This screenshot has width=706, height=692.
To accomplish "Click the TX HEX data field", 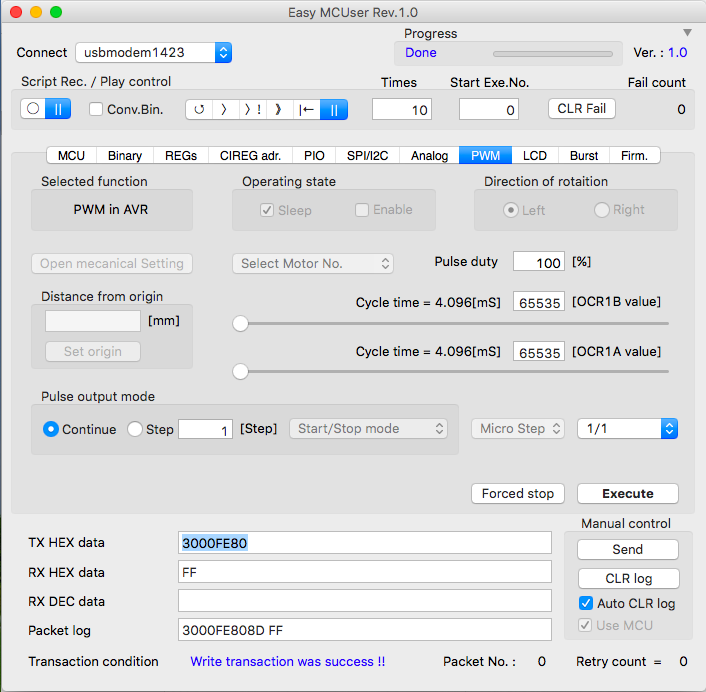I will (365, 543).
